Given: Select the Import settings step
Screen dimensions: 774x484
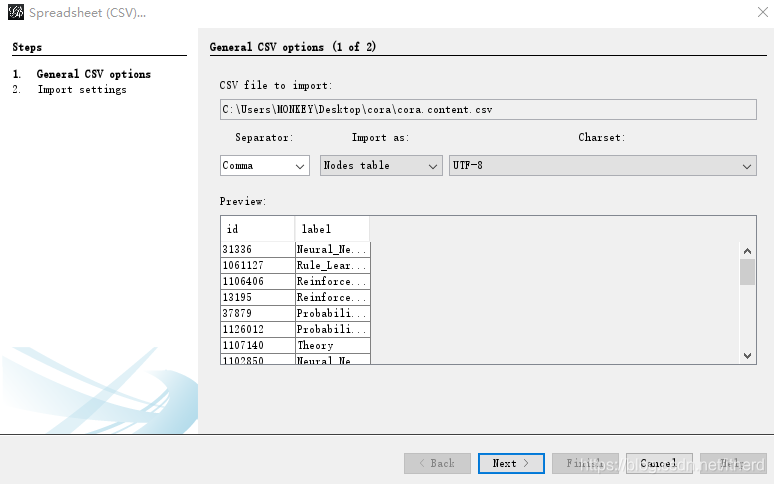Looking at the screenshot, I should pyautogui.click(x=82, y=89).
